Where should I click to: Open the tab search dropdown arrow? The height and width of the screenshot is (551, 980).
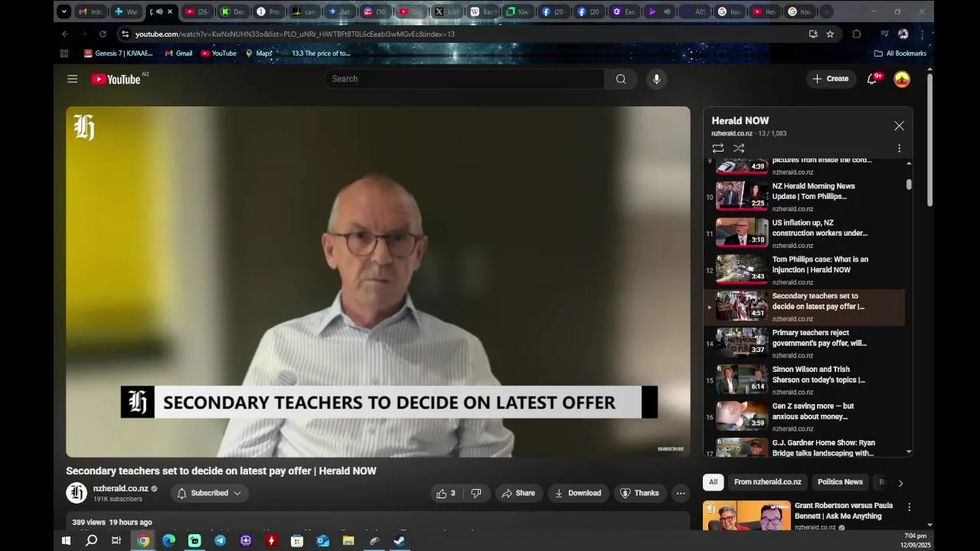point(64,11)
